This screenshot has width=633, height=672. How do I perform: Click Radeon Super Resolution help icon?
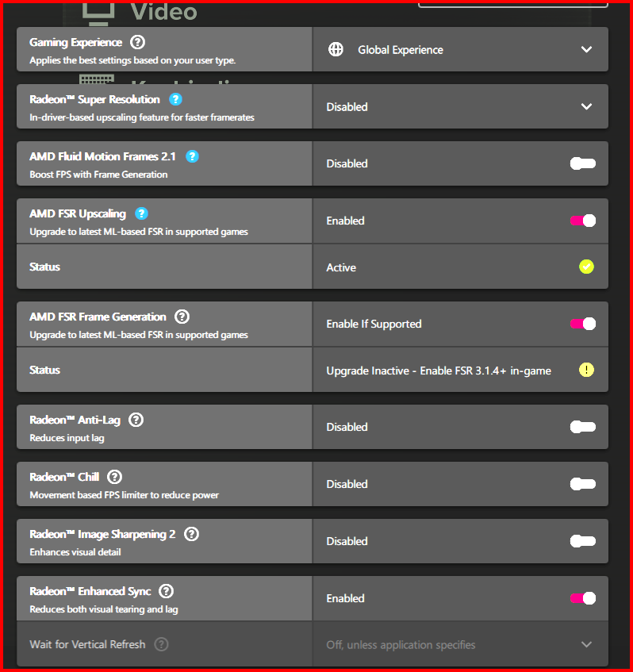click(x=176, y=99)
